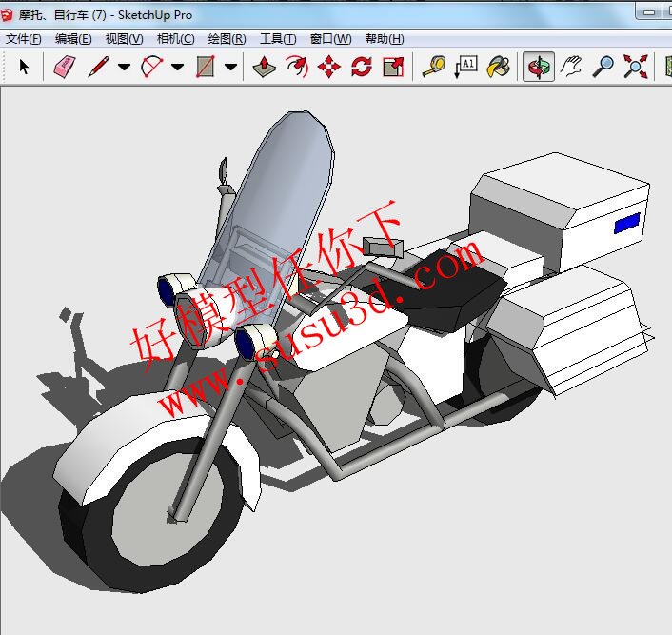Activate the Rotate tool
The height and width of the screenshot is (635, 672).
coord(362,67)
